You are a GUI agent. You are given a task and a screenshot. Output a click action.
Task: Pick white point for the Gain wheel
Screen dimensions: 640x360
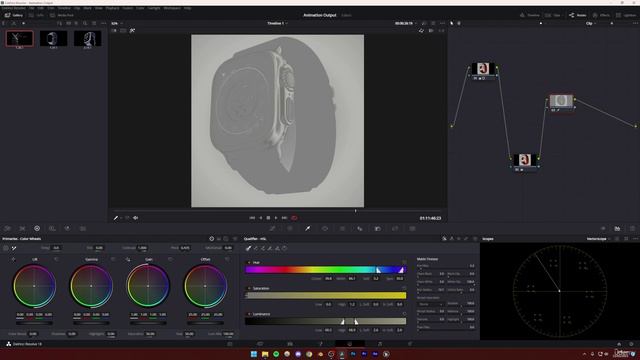point(128,259)
